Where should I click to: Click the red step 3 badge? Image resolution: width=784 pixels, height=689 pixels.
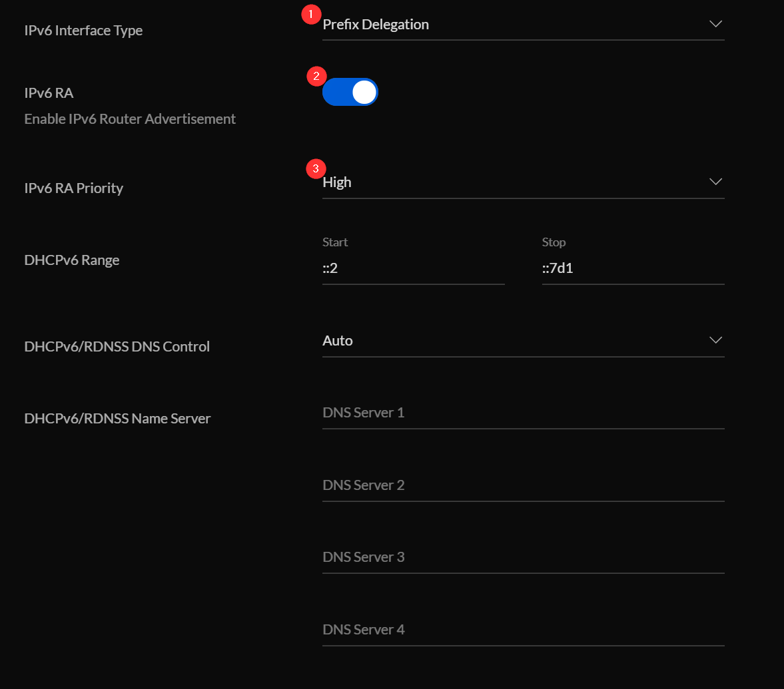(x=316, y=168)
